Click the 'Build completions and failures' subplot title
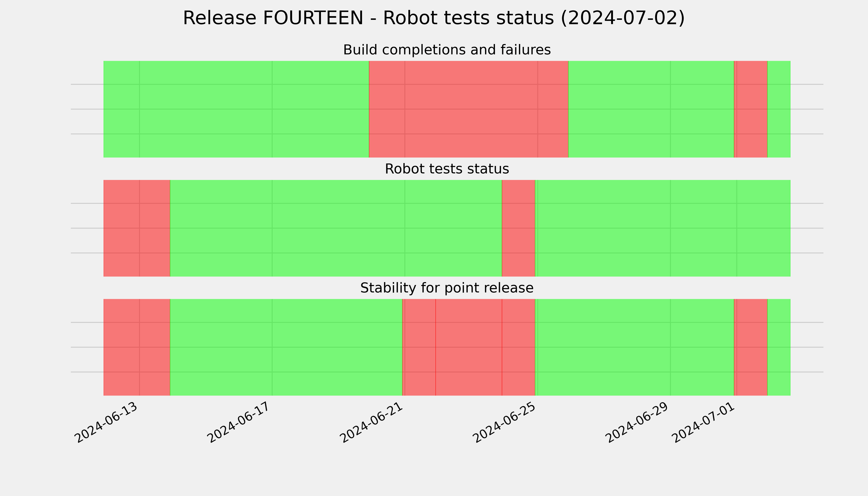Viewport: 868px width, 496px height. click(447, 50)
